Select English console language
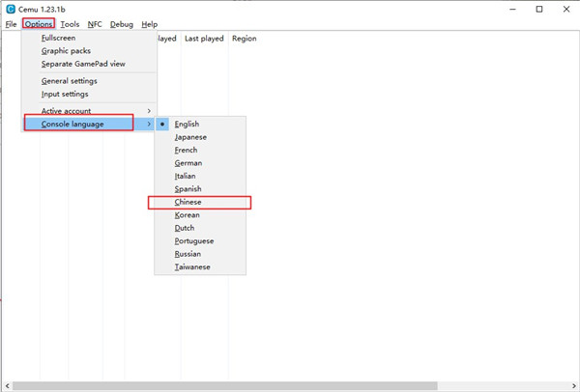The width and height of the screenshot is (580, 392). point(187,125)
